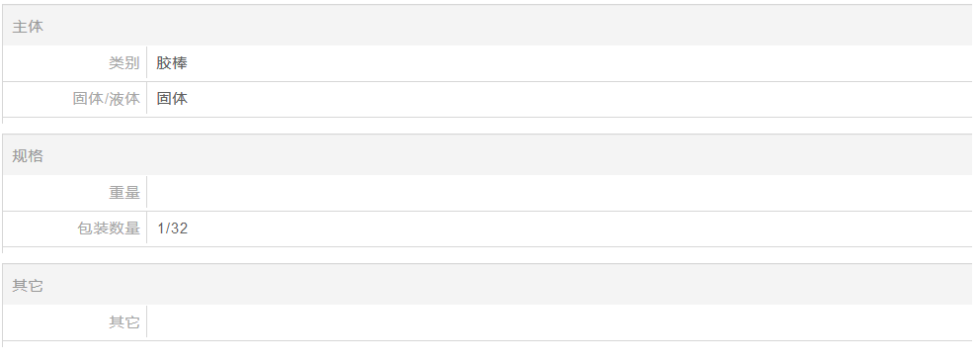Click the gray 其它 header bar
The height and width of the screenshot is (364, 980).
click(487, 284)
